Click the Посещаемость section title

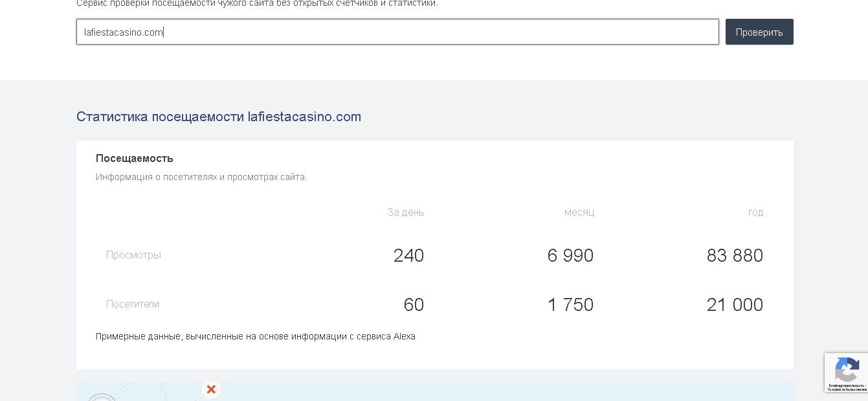click(x=135, y=158)
